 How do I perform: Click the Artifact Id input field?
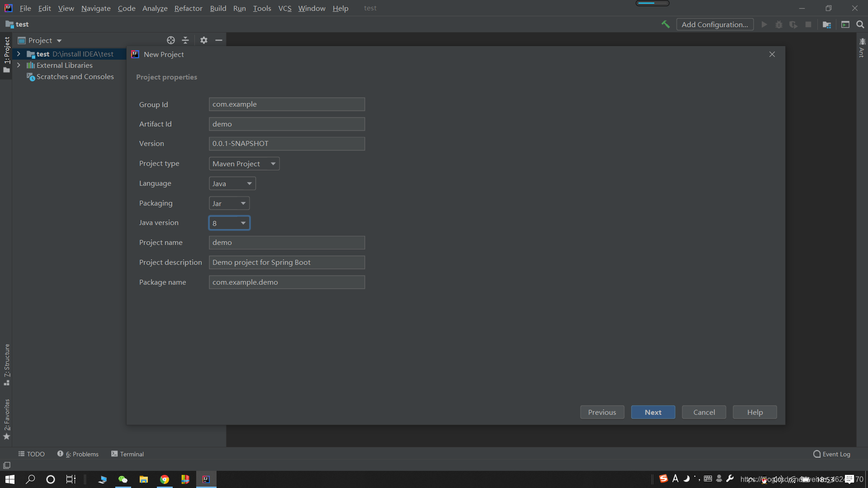[287, 124]
